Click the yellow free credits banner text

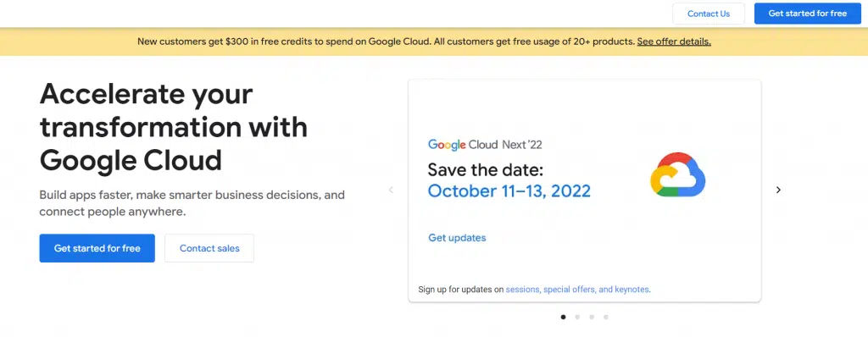click(x=386, y=41)
